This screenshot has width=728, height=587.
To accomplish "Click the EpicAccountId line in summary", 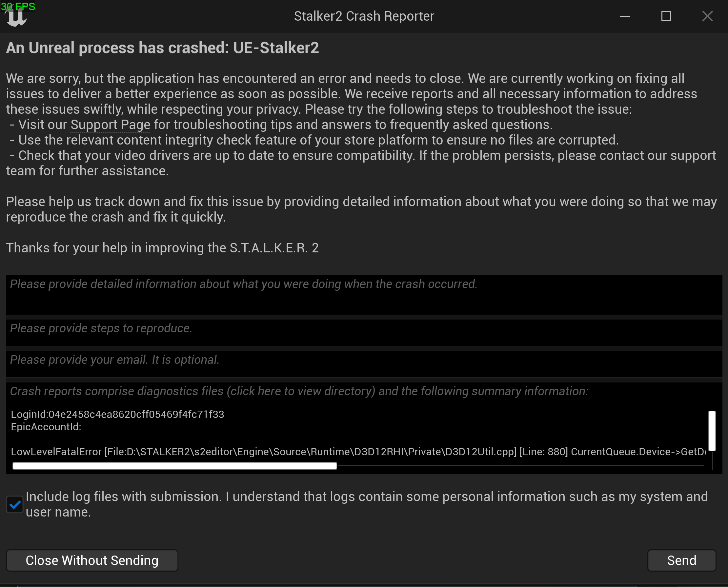I will point(46,427).
